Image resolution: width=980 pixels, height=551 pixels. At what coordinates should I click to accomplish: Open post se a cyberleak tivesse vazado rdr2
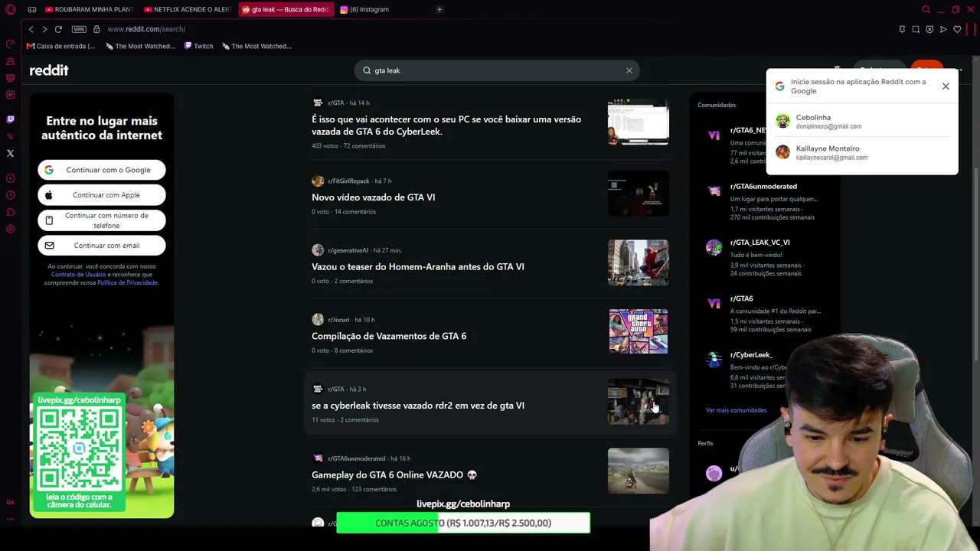(x=418, y=406)
